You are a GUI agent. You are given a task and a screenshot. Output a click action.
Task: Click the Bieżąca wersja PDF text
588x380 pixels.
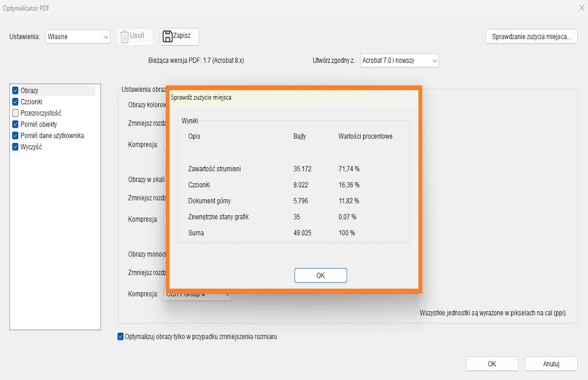196,60
